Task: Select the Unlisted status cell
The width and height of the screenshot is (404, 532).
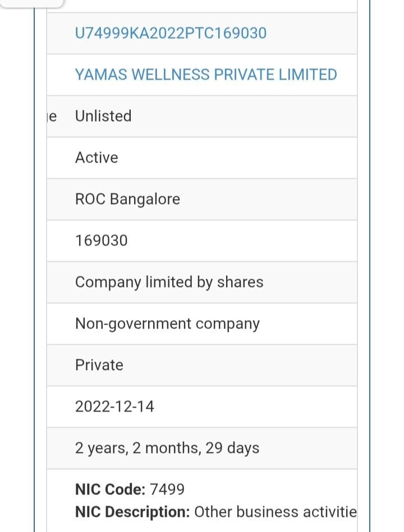Action: pyautogui.click(x=103, y=117)
